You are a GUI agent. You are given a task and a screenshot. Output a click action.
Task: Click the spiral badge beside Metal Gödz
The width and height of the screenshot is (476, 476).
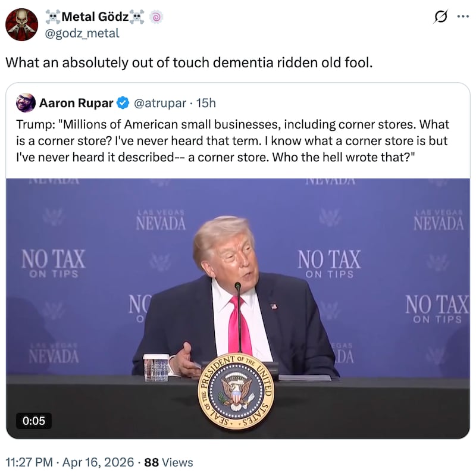click(x=155, y=18)
